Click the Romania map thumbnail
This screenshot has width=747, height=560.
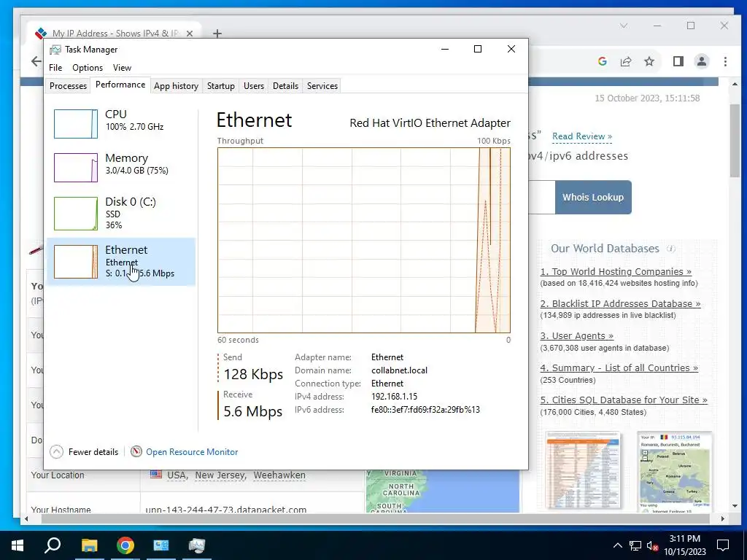(x=675, y=472)
